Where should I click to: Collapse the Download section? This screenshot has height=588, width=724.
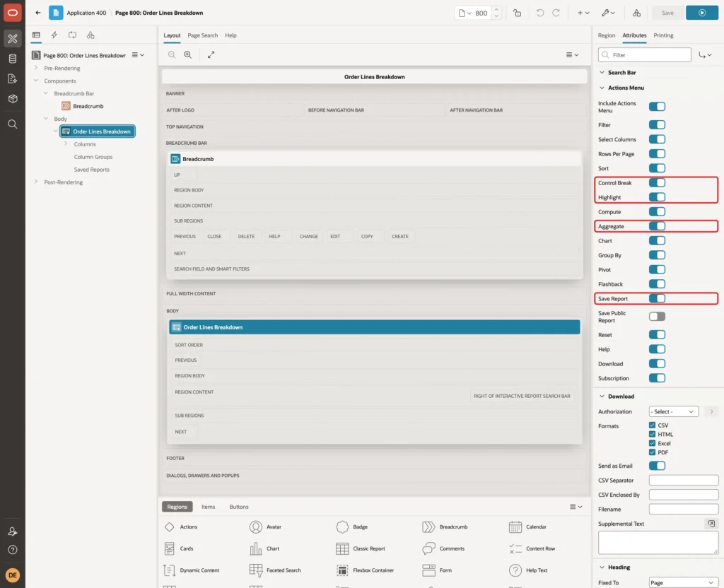pyautogui.click(x=602, y=396)
